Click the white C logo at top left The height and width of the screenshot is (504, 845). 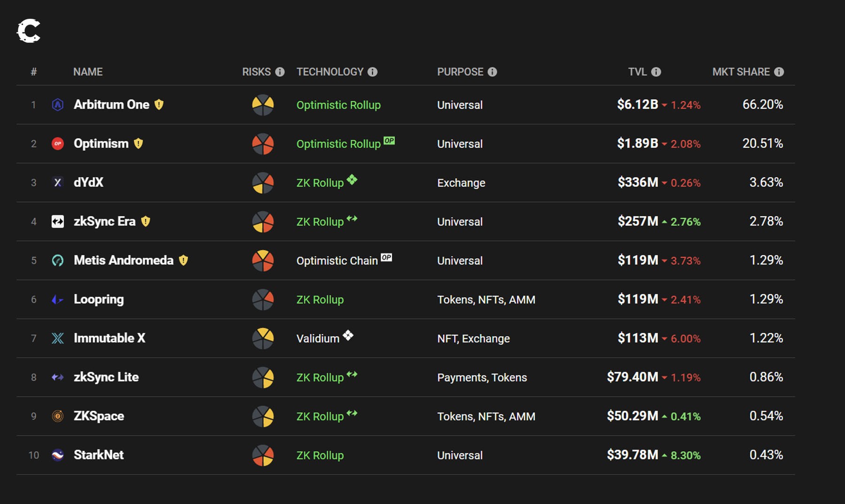pyautogui.click(x=29, y=31)
